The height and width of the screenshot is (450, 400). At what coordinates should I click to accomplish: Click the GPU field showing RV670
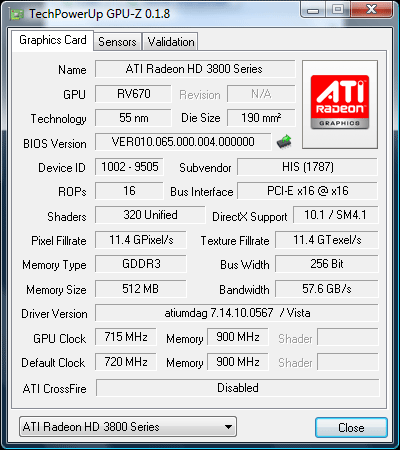click(133, 94)
